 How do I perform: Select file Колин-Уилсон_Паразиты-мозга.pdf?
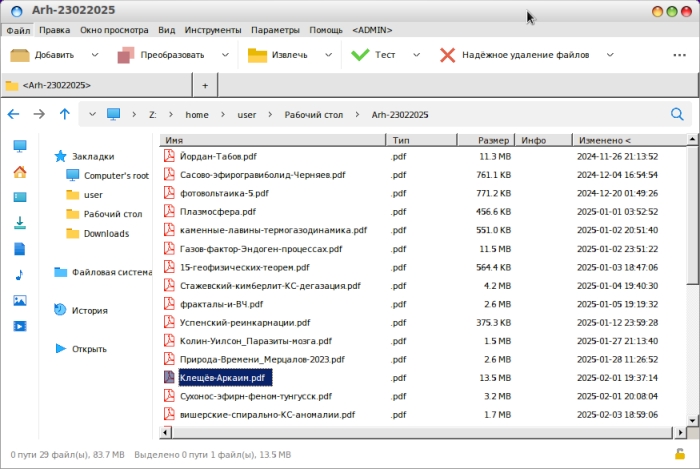pos(256,341)
